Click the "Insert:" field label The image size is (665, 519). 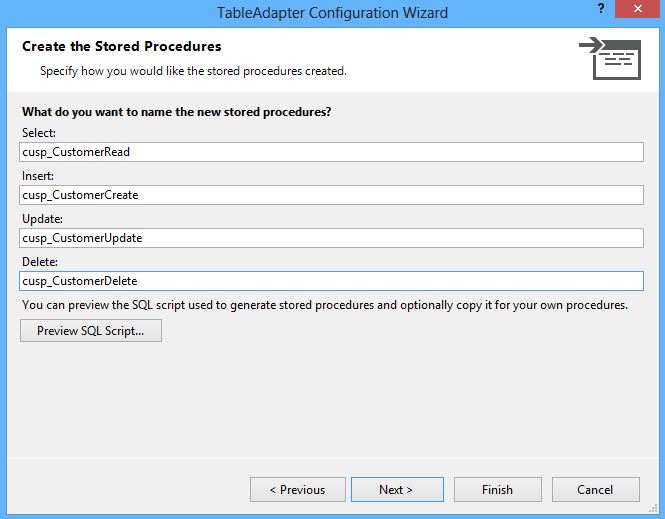pos(38,176)
